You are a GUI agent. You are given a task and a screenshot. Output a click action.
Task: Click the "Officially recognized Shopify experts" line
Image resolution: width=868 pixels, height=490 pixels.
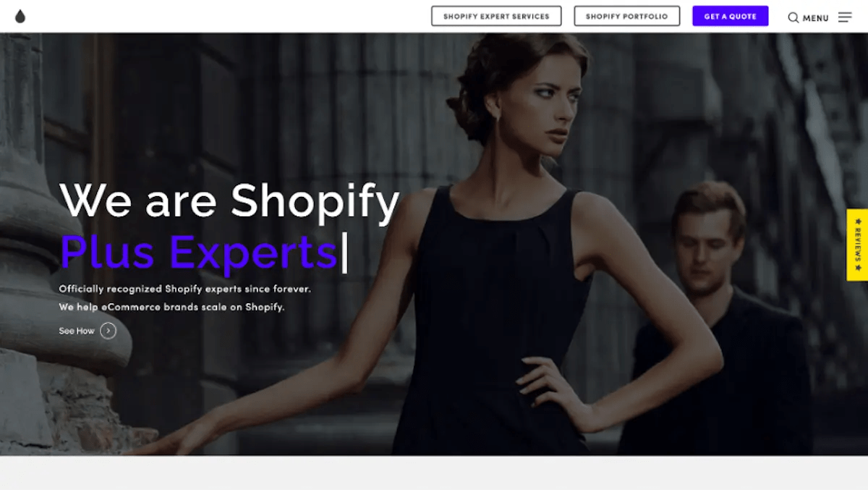[185, 289]
